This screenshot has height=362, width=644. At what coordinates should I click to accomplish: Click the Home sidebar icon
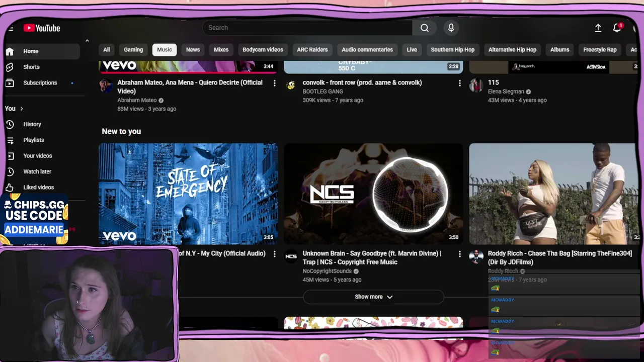10,51
